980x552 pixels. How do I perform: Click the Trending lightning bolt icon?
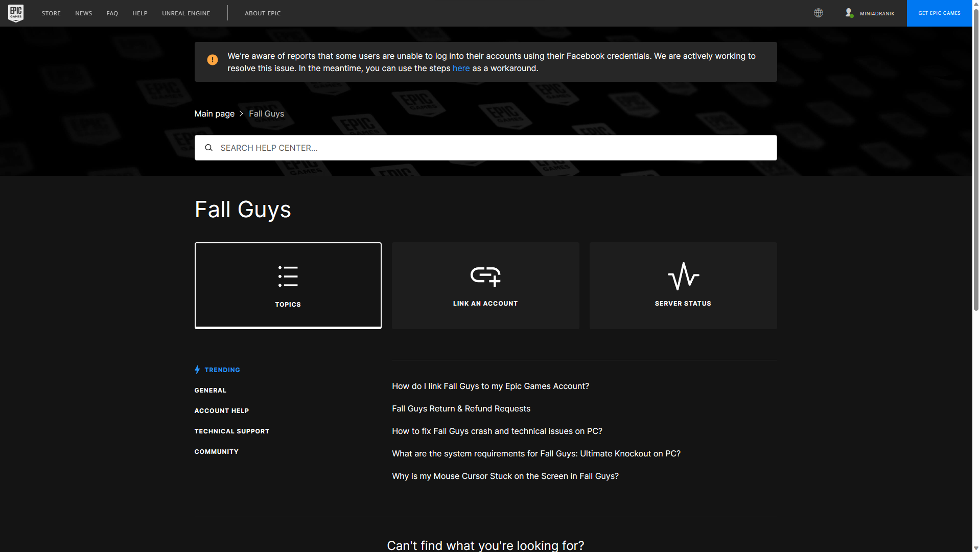pyautogui.click(x=197, y=370)
